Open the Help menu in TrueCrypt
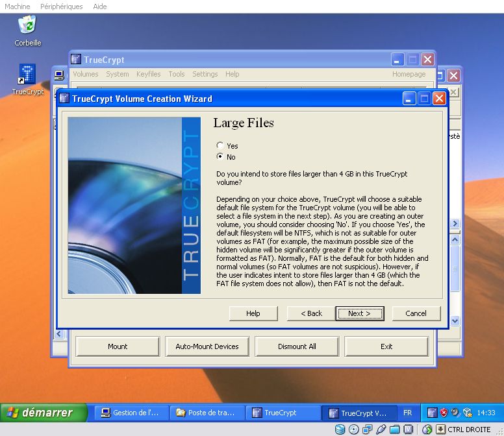 [232, 74]
